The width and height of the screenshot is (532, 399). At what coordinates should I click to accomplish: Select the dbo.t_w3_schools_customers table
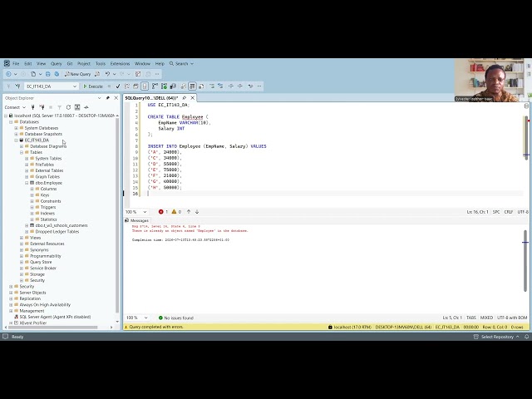(61, 225)
